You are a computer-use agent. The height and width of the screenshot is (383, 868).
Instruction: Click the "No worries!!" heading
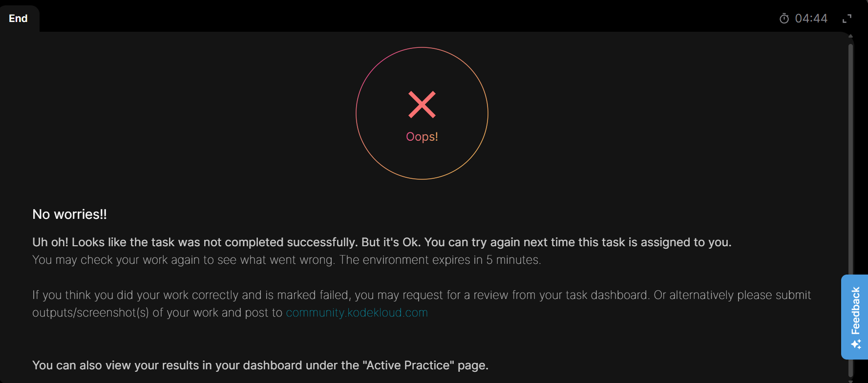point(69,214)
